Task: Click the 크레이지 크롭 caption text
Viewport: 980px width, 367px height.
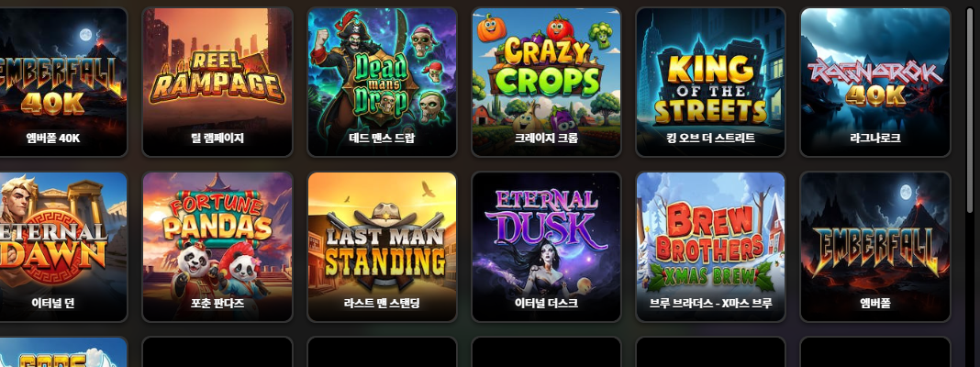Action: pos(546,139)
